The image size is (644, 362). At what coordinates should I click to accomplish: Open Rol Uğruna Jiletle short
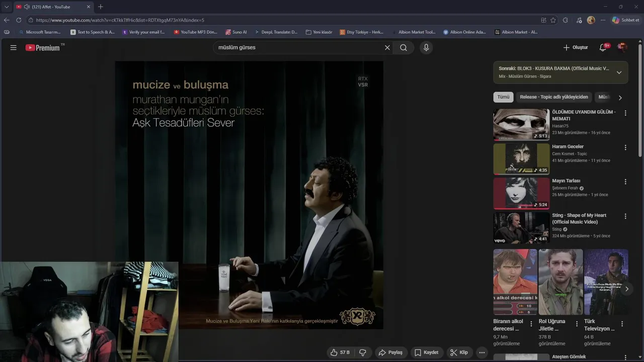[x=560, y=282]
